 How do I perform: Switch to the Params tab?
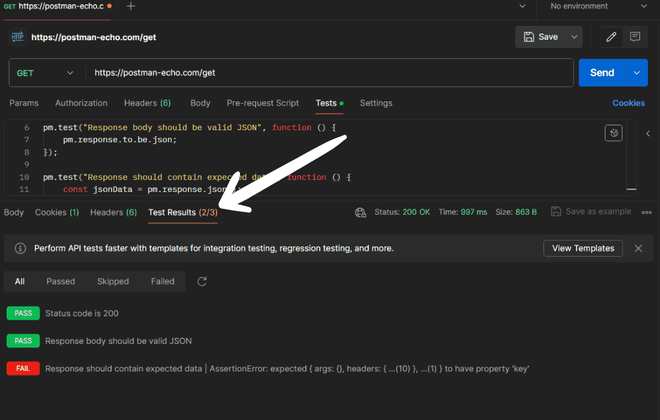coord(24,103)
